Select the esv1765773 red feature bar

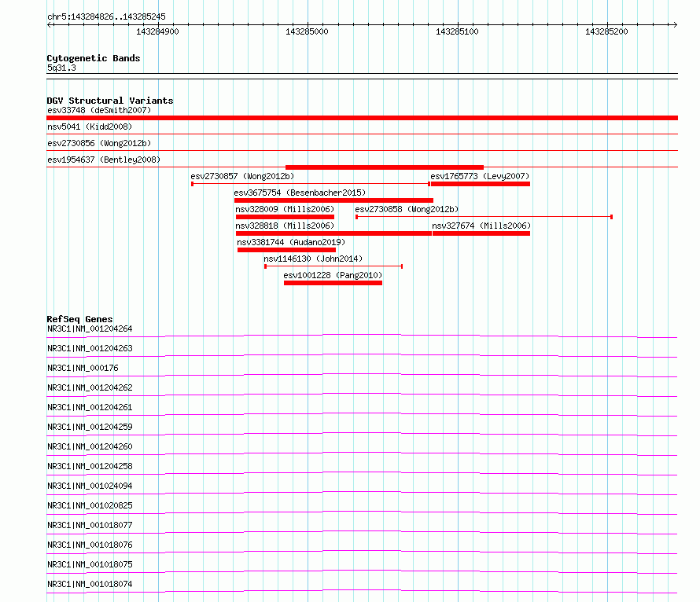tap(481, 184)
